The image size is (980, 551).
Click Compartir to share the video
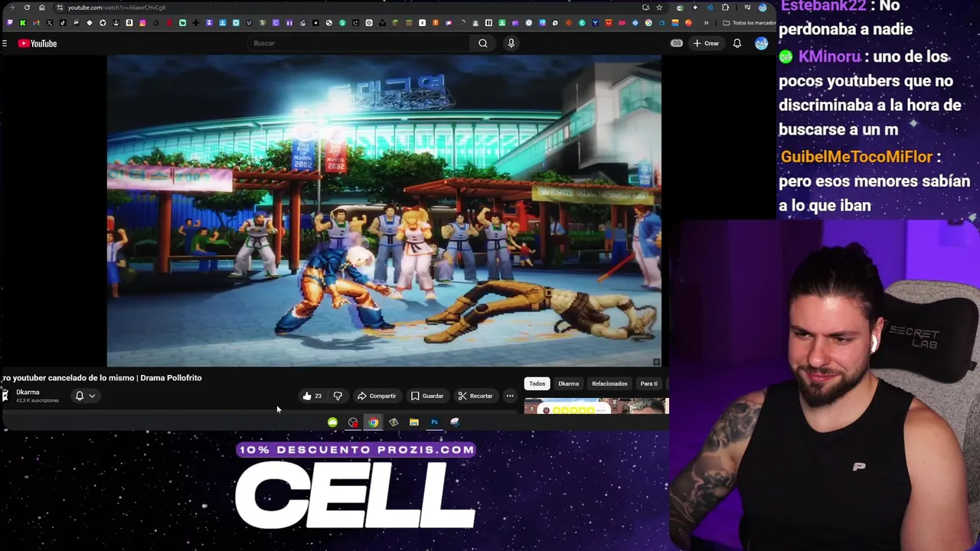pyautogui.click(x=377, y=396)
